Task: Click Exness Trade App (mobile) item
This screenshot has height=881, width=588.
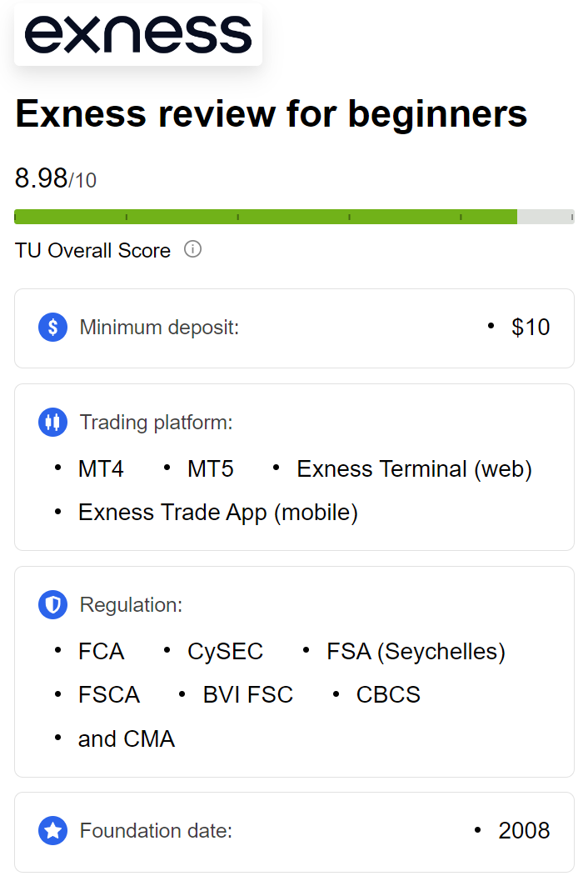Action: click(x=217, y=512)
